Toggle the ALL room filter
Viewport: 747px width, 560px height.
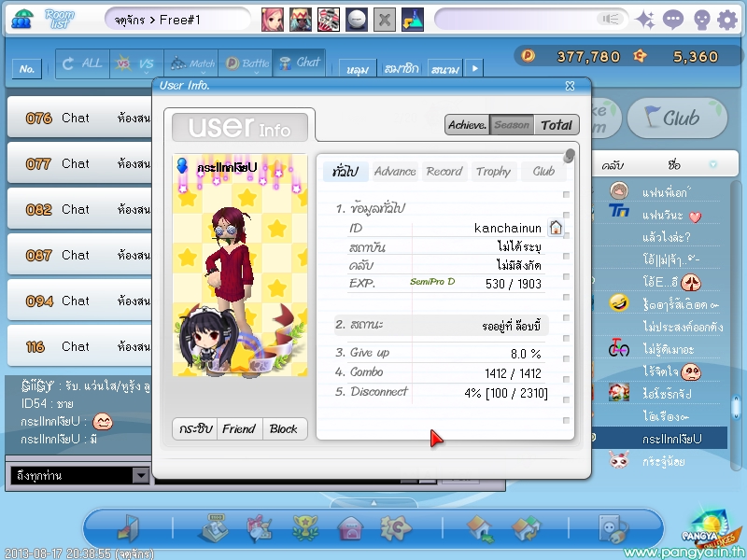pos(82,63)
